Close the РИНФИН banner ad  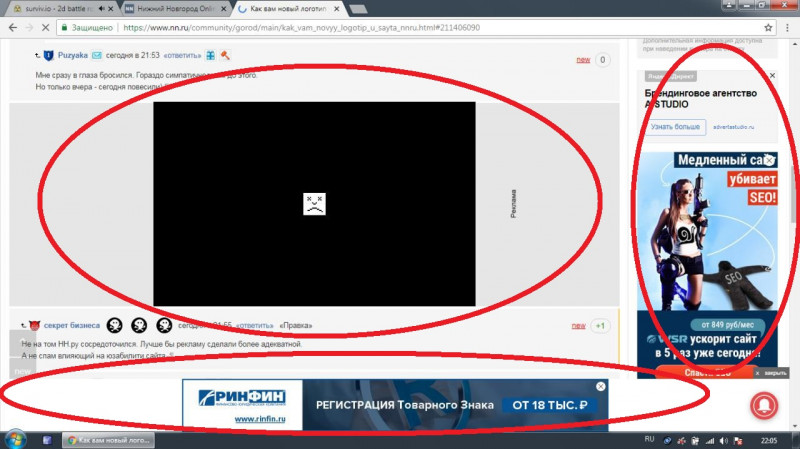point(601,386)
